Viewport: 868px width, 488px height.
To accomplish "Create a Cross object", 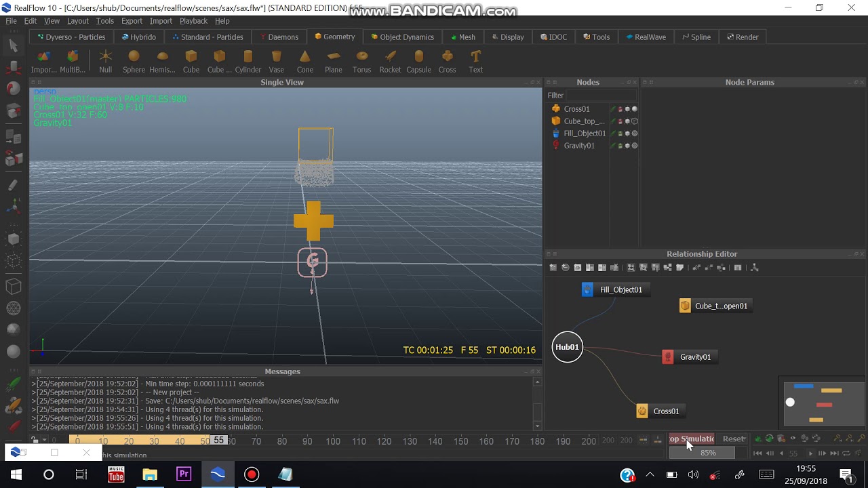I will [x=447, y=61].
